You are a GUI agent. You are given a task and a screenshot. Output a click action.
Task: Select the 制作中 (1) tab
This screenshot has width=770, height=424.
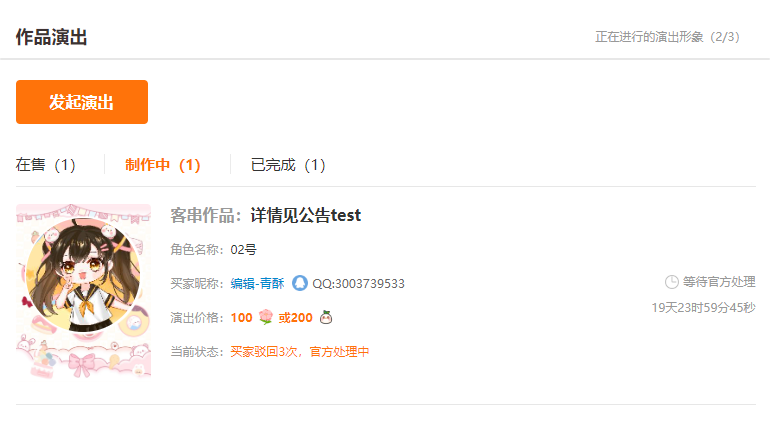point(163,165)
